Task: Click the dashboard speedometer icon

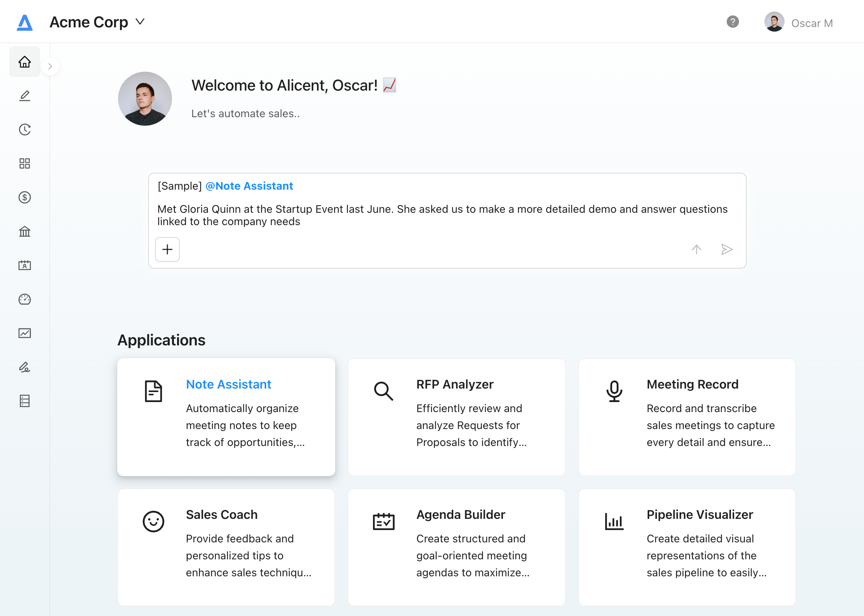Action: click(x=24, y=300)
